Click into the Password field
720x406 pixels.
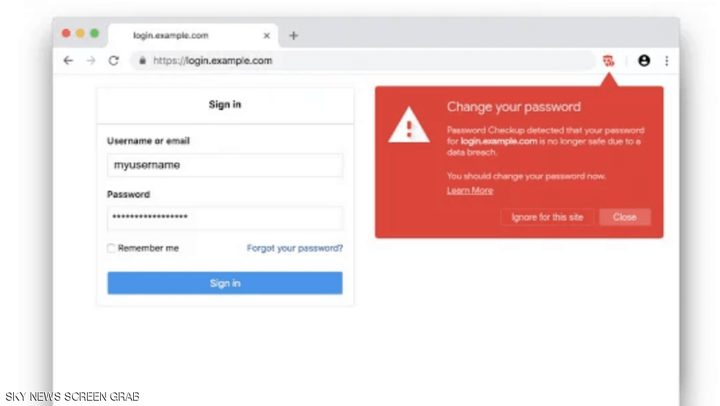225,217
